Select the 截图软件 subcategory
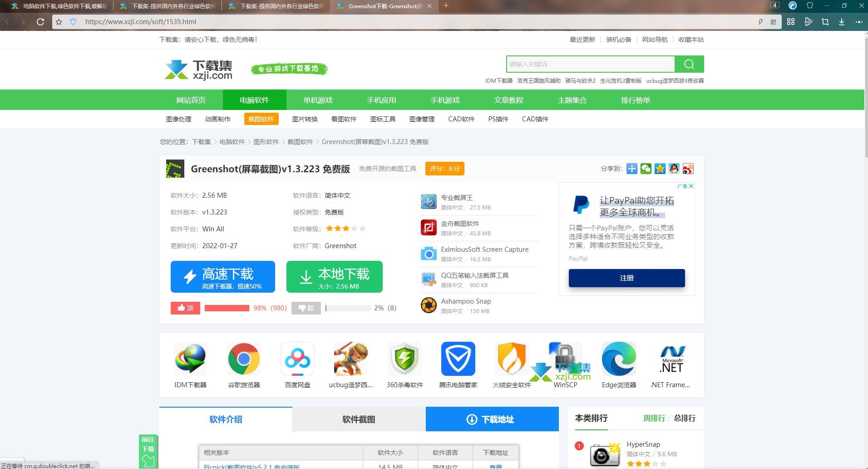868x469 pixels. (261, 119)
